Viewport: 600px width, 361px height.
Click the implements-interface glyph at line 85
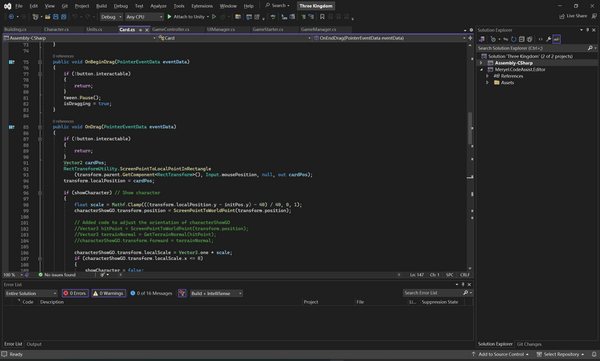tap(11, 127)
